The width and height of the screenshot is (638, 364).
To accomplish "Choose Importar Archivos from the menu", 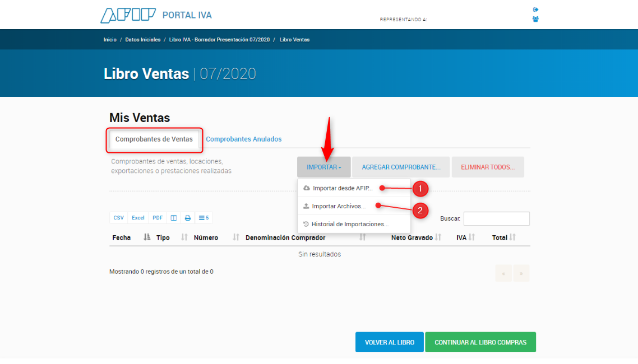I will click(x=339, y=206).
